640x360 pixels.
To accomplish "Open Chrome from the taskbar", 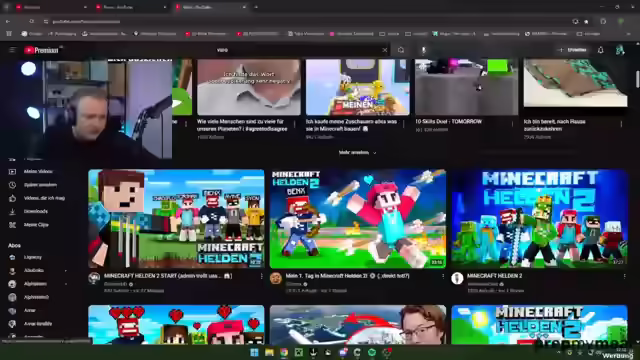I will coord(284,352).
